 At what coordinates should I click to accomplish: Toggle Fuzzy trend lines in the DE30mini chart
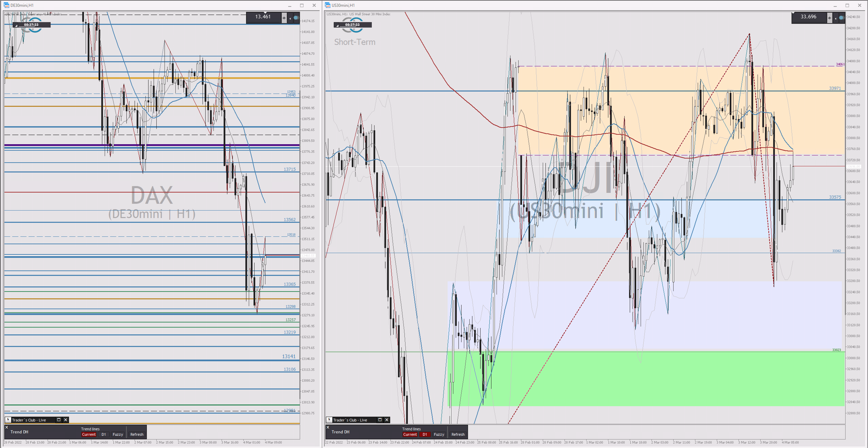pyautogui.click(x=118, y=435)
